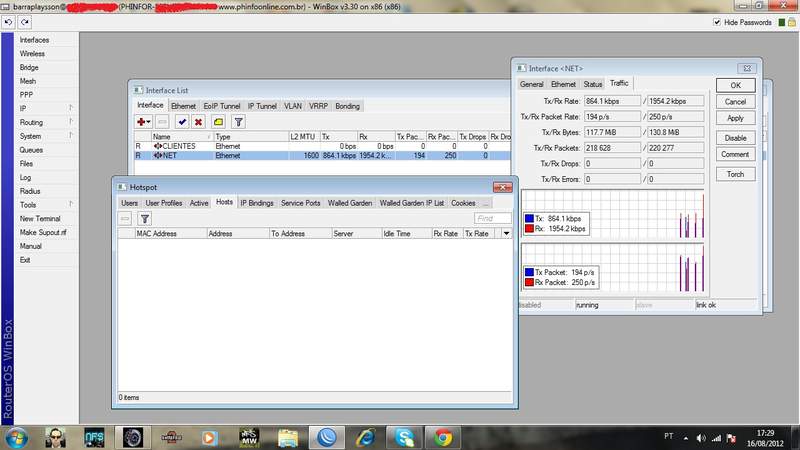The image size is (800, 450).
Task: Click the Apply button in Interface NET
Action: (735, 118)
